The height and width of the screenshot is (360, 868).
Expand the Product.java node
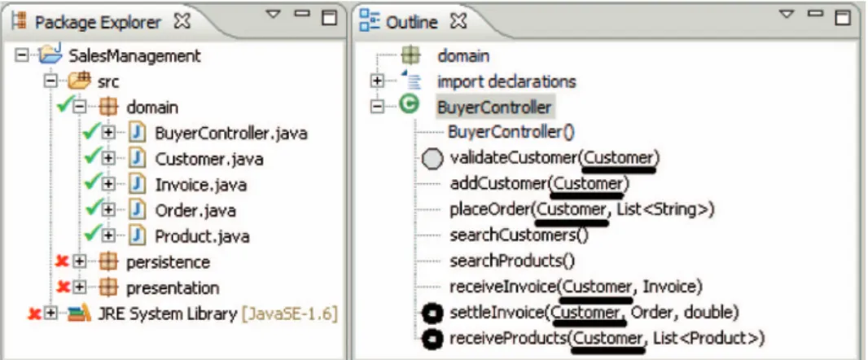pyautogui.click(x=108, y=236)
